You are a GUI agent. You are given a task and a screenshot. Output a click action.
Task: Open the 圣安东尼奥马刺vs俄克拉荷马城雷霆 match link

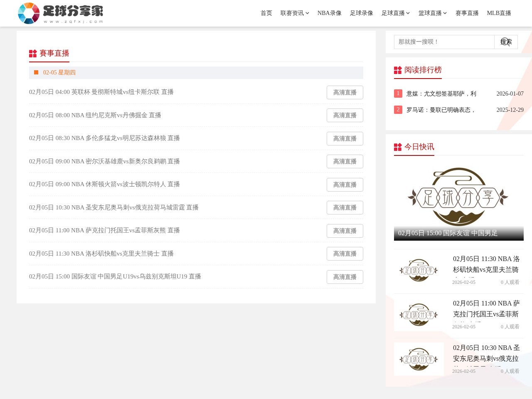pyautogui.click(x=114, y=207)
